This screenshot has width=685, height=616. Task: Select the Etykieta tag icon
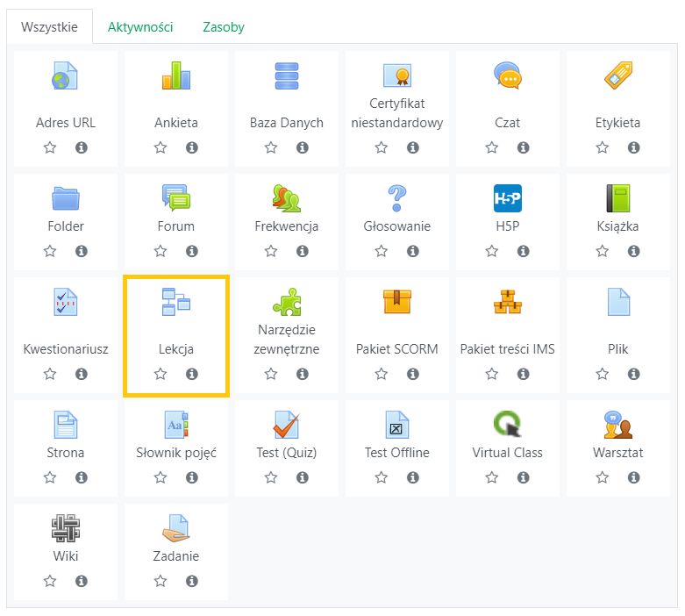pos(618,75)
